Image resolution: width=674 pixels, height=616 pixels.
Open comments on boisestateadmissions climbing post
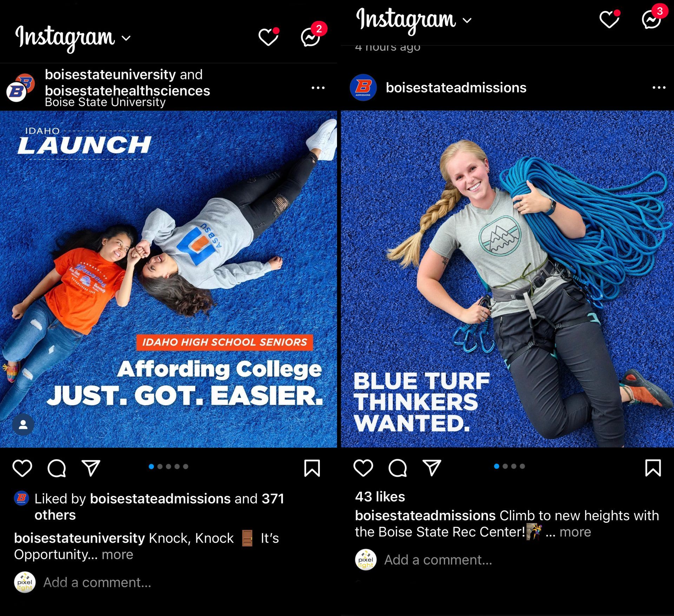pyautogui.click(x=397, y=468)
